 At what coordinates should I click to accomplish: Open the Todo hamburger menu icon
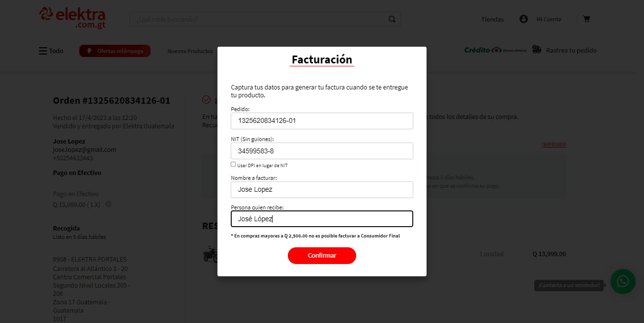coord(43,51)
